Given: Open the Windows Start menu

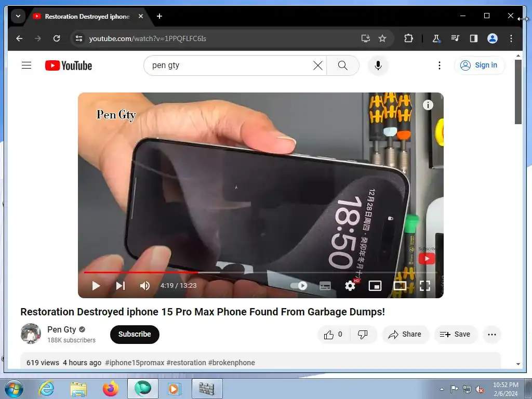Looking at the screenshot, I should (14, 389).
